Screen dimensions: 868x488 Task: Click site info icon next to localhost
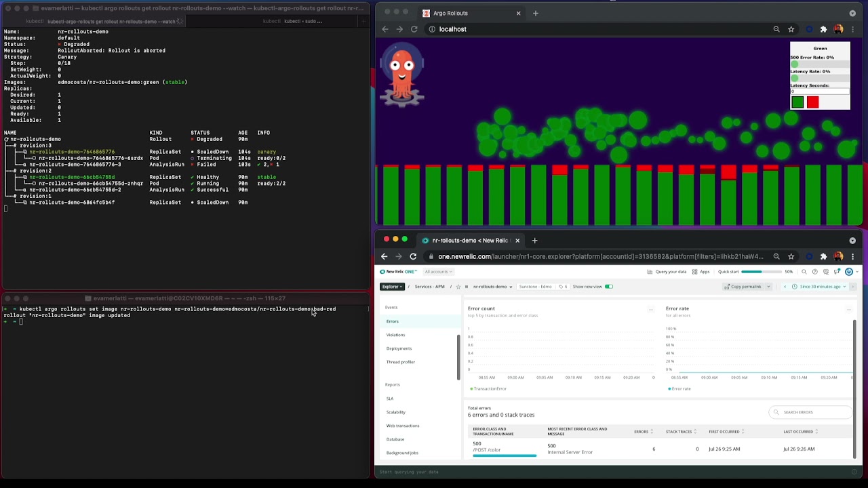pos(432,29)
